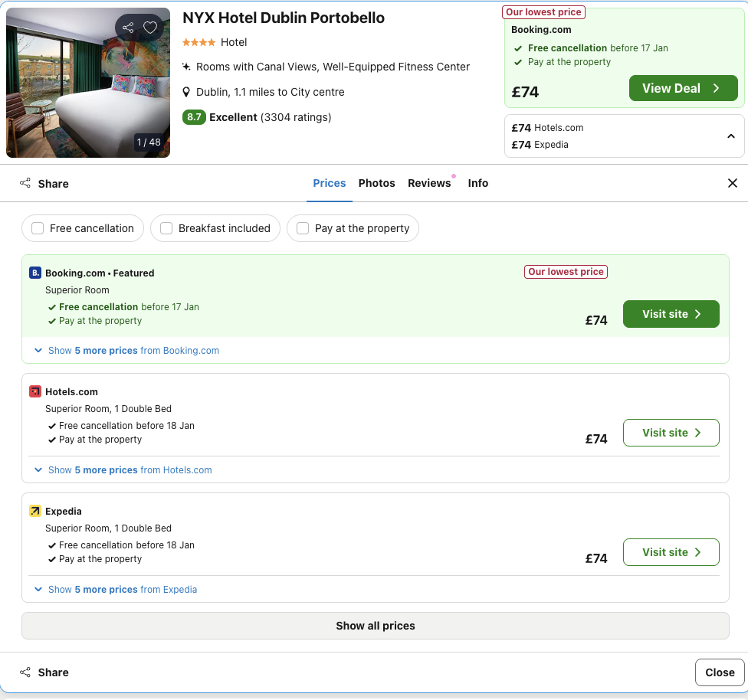Click the Expedia logo icon
This screenshot has height=700, width=748.
(x=34, y=511)
